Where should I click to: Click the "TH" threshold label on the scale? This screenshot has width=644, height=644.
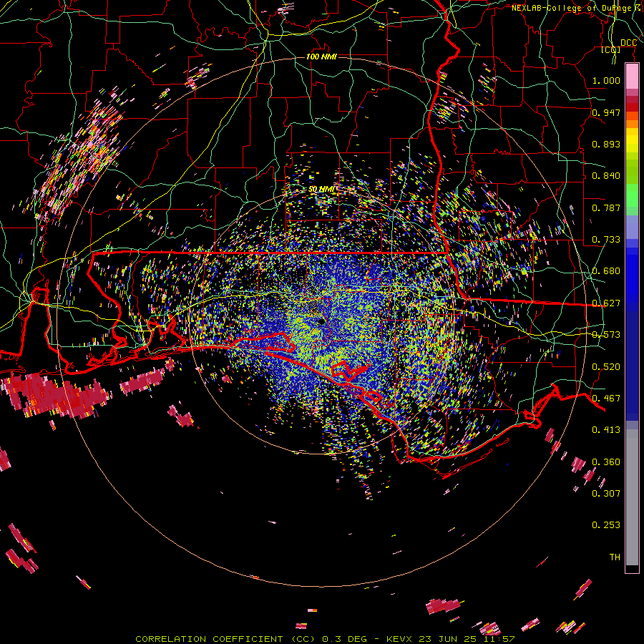[x=615, y=557]
